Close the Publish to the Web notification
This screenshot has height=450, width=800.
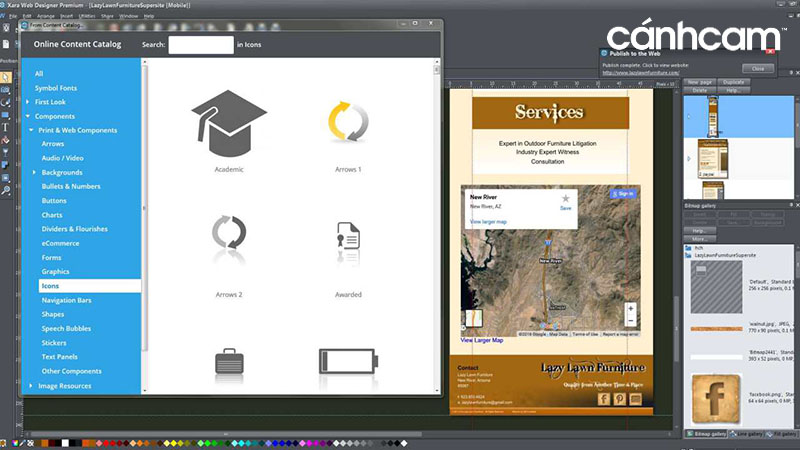click(x=758, y=68)
